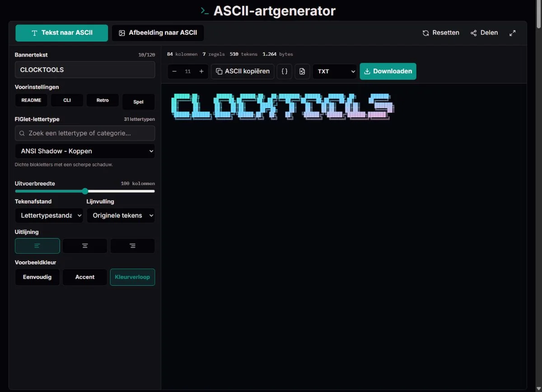Open ANSI Shadow - Koppen font dropdown
This screenshot has width=542, height=392.
pos(85,151)
